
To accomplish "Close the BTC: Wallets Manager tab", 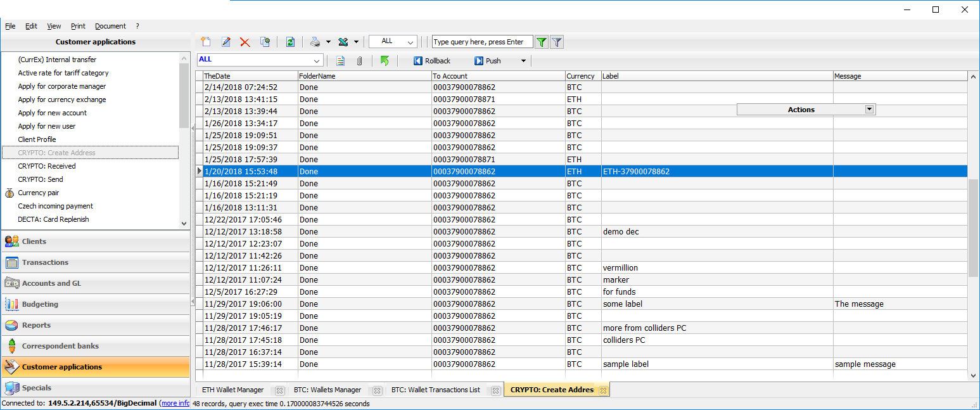I will click(x=377, y=390).
